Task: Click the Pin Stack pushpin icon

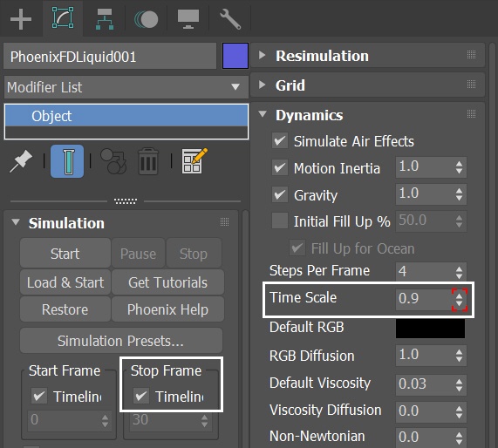Action: point(21,161)
